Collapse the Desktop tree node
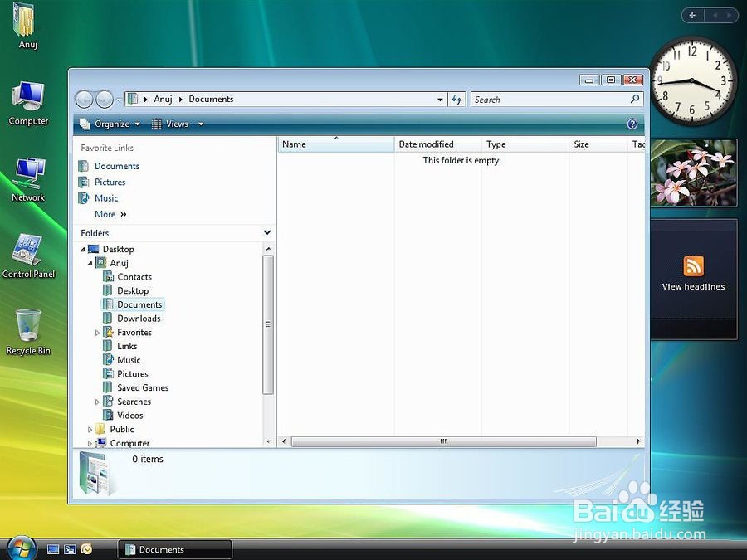Screen dimensions: 747x560 point(83,249)
